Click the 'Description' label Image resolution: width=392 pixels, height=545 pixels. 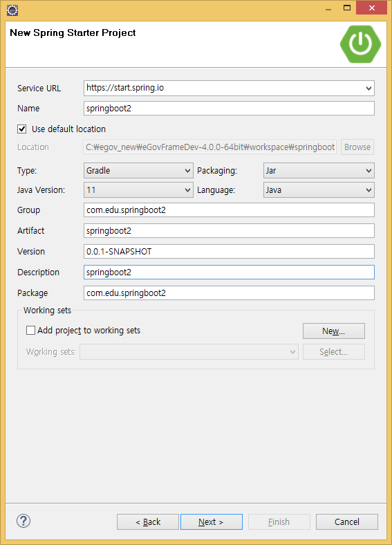click(38, 272)
